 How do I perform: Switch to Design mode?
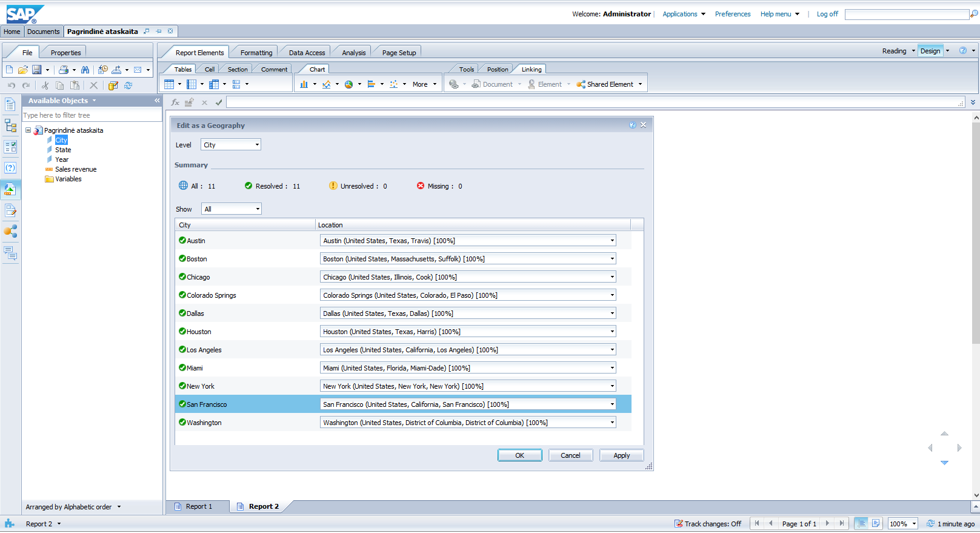[930, 51]
